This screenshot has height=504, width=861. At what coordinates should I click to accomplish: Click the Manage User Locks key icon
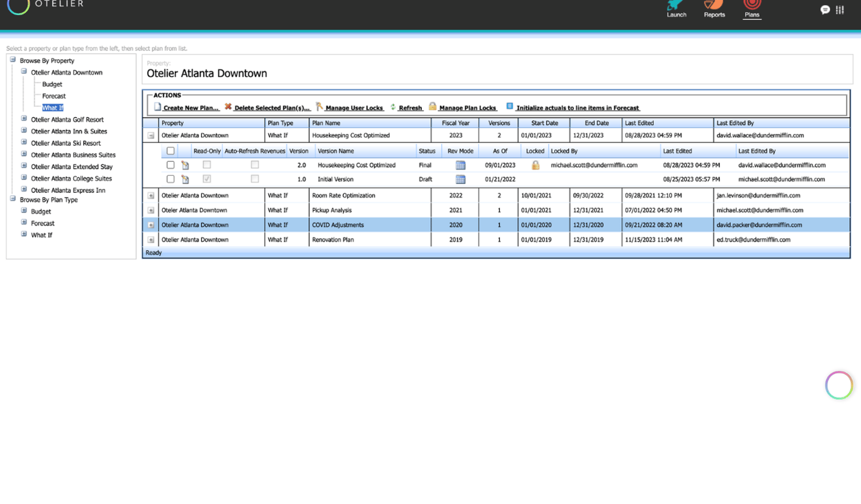(x=319, y=107)
